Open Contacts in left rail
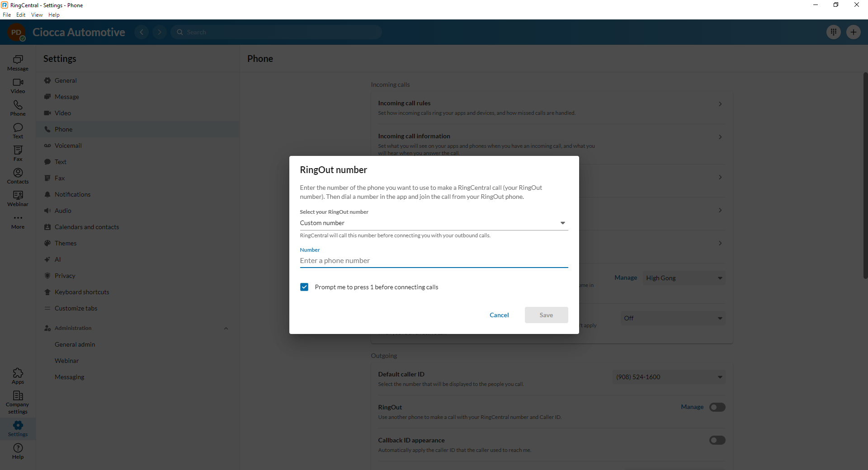The image size is (868, 470). 18,176
